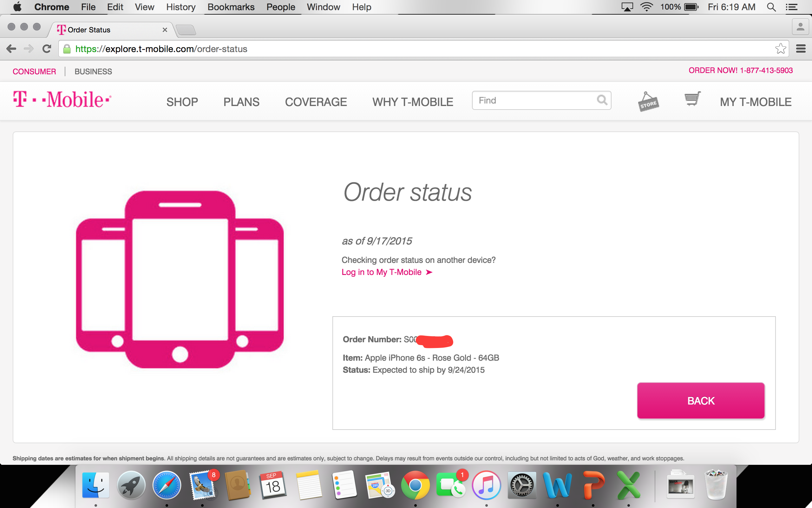Open the Chrome application menu
This screenshot has height=508, width=812.
52,7
